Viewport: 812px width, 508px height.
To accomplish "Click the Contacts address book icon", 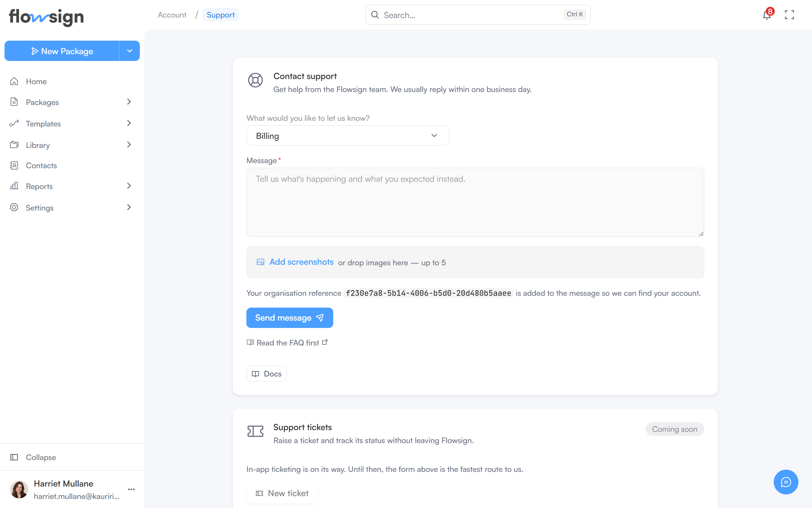I will (x=14, y=165).
